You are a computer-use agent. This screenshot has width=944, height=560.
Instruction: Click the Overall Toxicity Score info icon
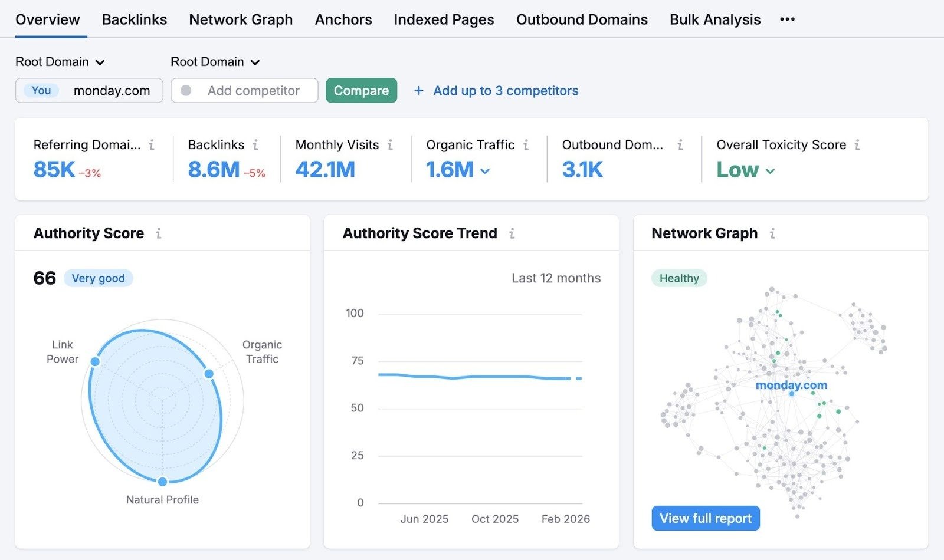click(857, 144)
